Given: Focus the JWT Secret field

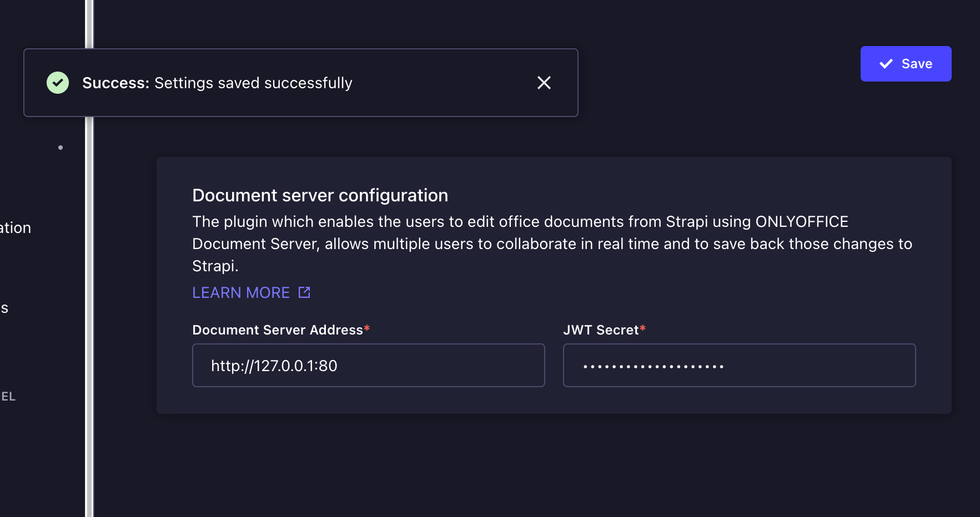Looking at the screenshot, I should [x=739, y=365].
